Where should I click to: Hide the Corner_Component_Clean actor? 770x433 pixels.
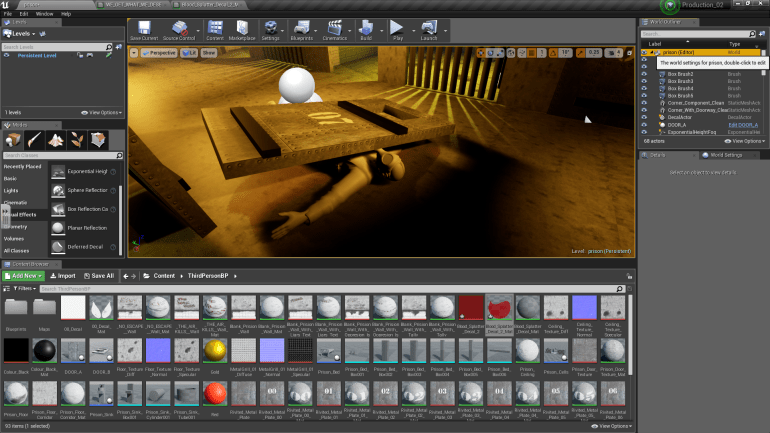[644, 103]
